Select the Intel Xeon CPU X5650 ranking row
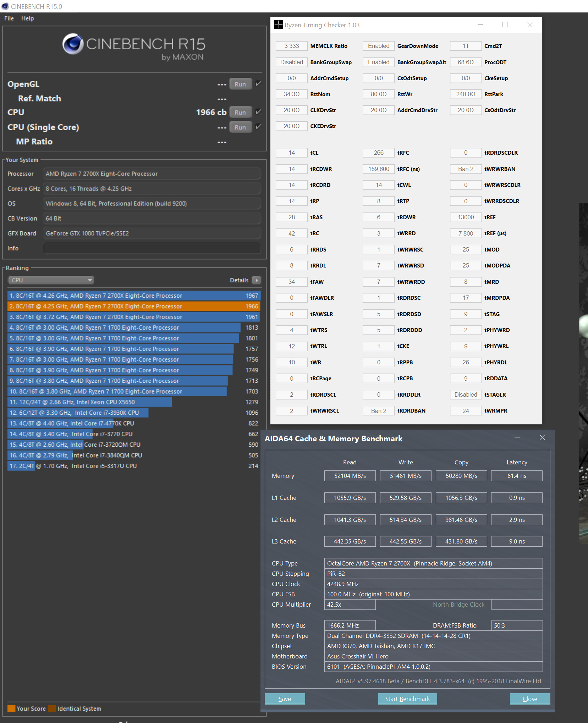The height and width of the screenshot is (723, 588). [134, 402]
